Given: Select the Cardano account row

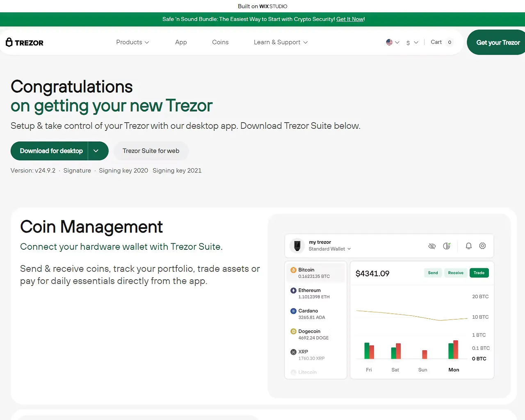Looking at the screenshot, I should tap(315, 314).
